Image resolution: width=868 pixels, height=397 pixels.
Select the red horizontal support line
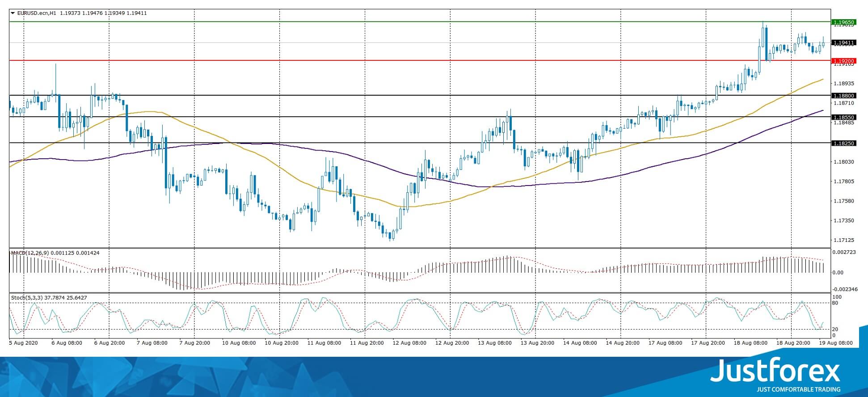[420, 60]
